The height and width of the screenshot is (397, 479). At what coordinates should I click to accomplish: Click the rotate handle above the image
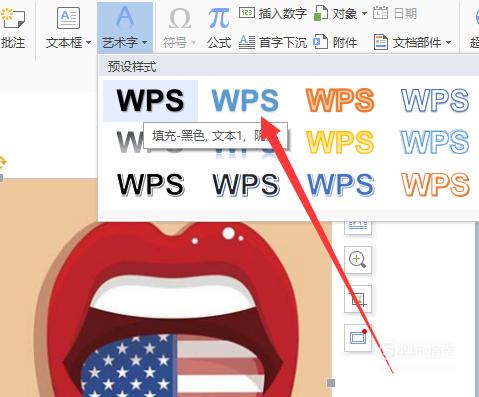2,162
